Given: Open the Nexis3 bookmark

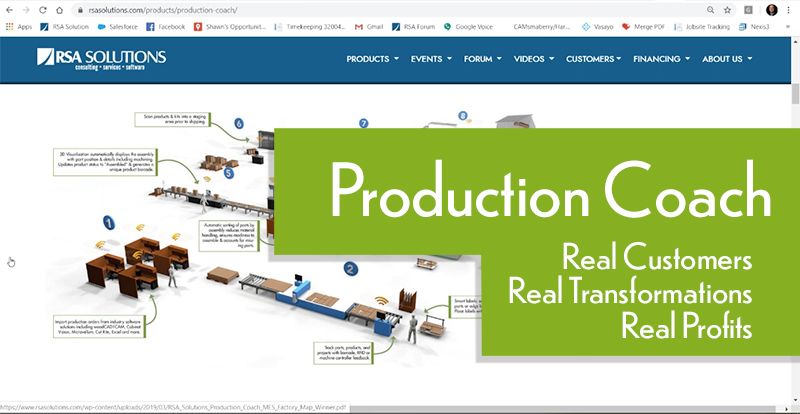Looking at the screenshot, I should (x=754, y=27).
